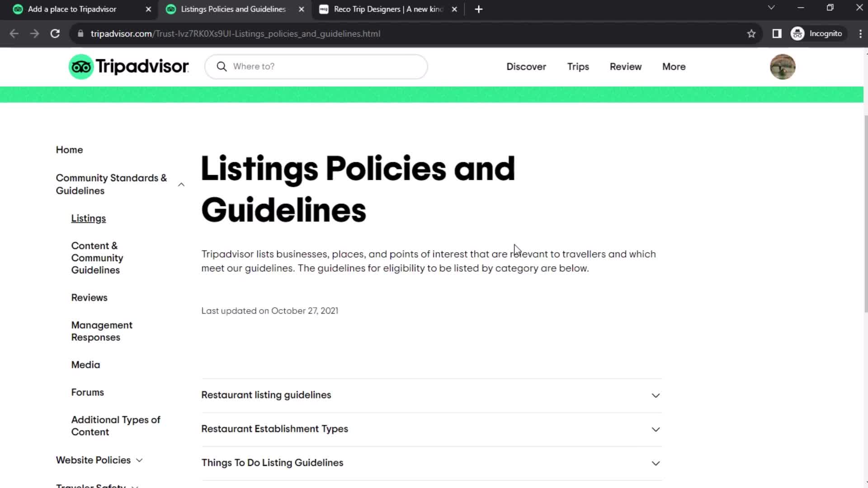This screenshot has width=868, height=488.
Task: Select the Discover menu item
Action: (x=526, y=66)
